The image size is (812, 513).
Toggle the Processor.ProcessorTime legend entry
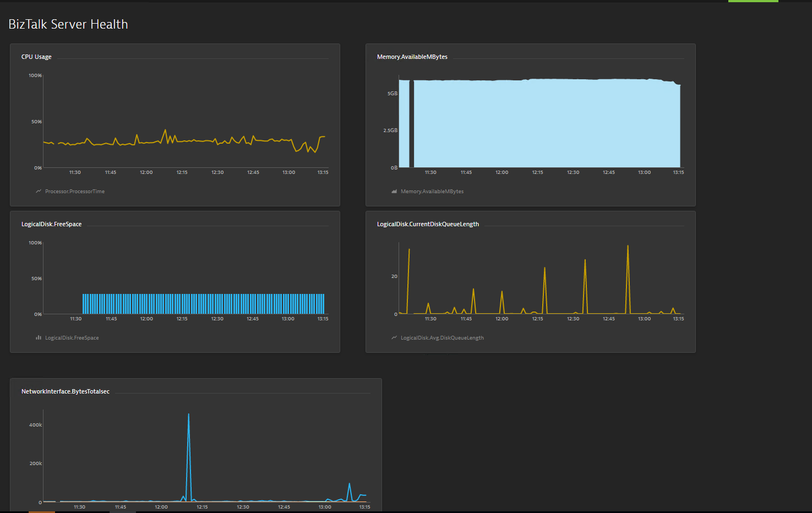75,192
